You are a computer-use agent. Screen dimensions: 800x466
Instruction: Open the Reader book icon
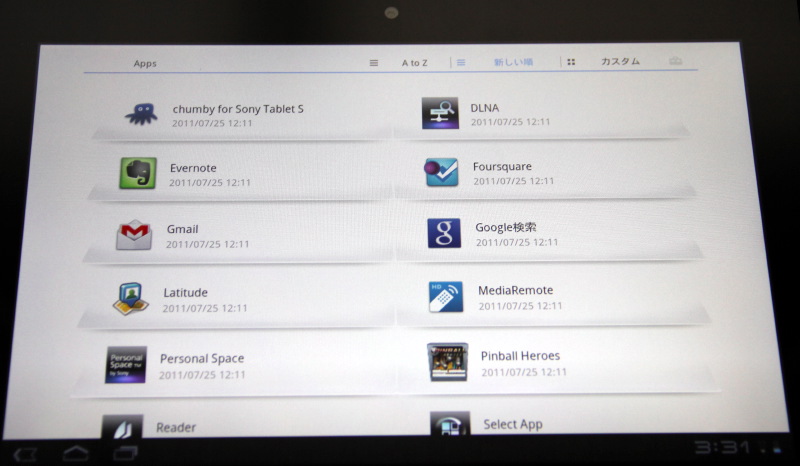122,427
